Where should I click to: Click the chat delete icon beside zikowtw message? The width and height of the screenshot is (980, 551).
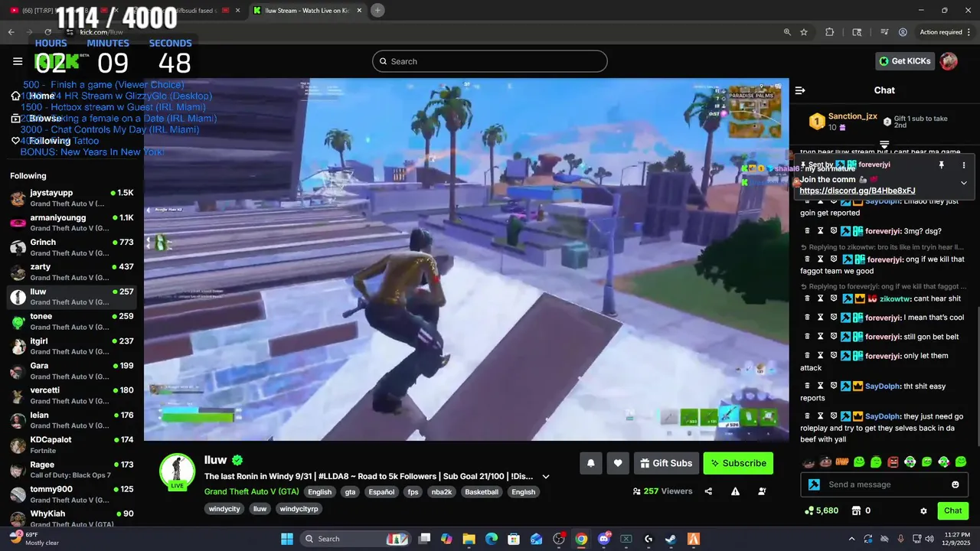(806, 298)
